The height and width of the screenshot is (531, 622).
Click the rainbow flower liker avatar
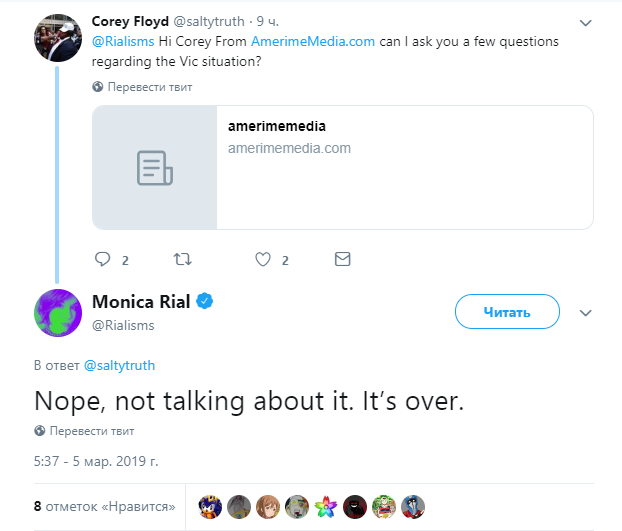pyautogui.click(x=326, y=507)
